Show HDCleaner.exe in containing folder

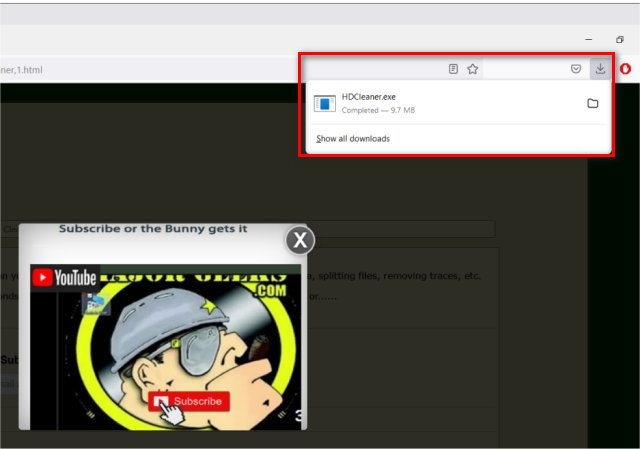[593, 103]
